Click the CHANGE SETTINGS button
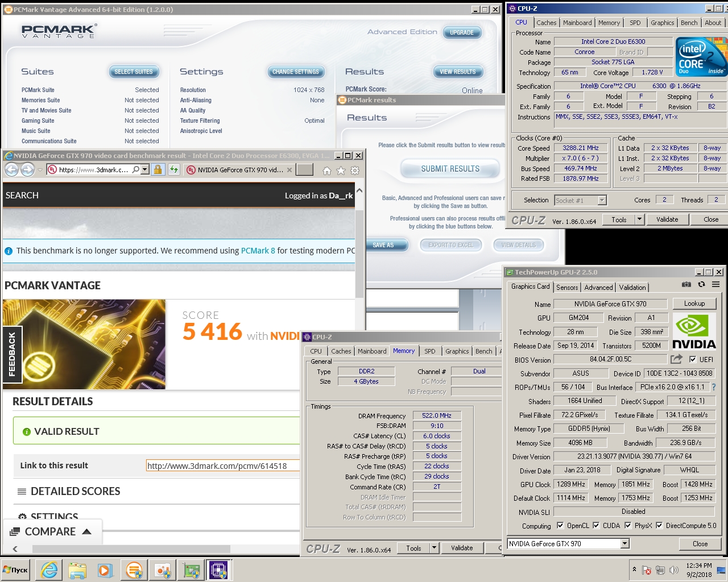Viewport: 728px width, 582px height. (296, 72)
